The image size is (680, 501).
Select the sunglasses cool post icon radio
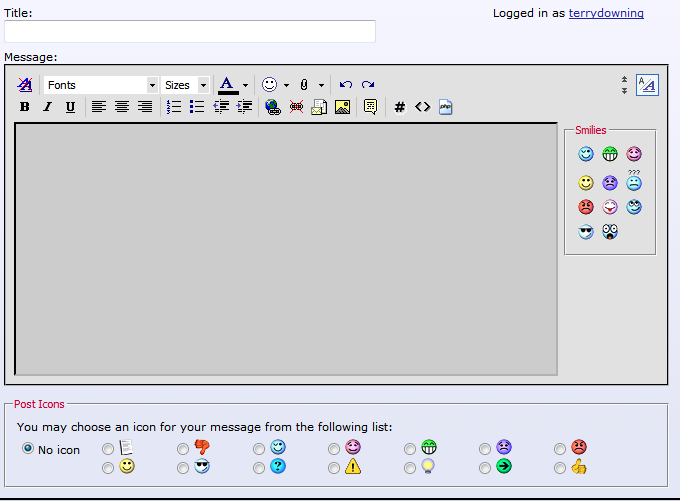[x=183, y=468]
